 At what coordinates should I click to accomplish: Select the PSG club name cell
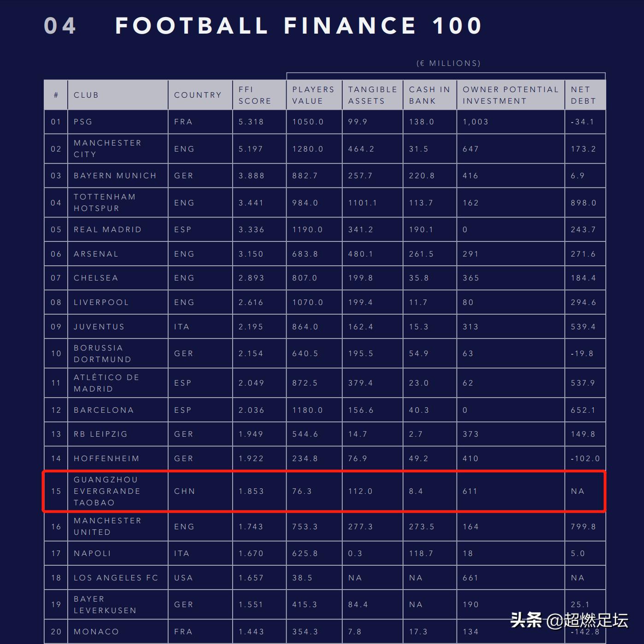[x=83, y=122]
